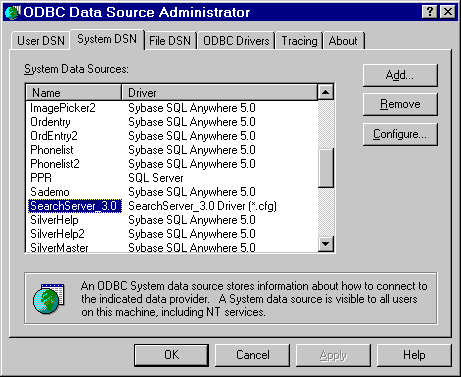The width and height of the screenshot is (461, 377).
Task: Click the scroll down arrow of the list
Action: pos(326,244)
